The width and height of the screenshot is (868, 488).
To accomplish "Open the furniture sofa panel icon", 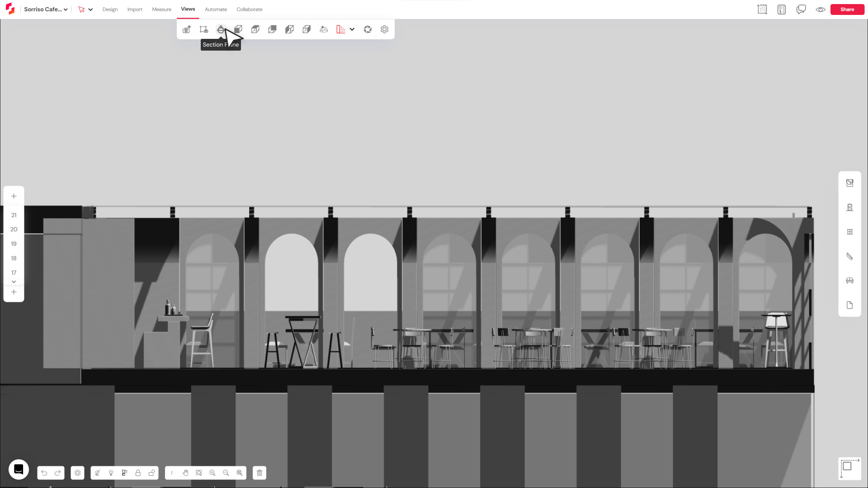I will pos(849,281).
